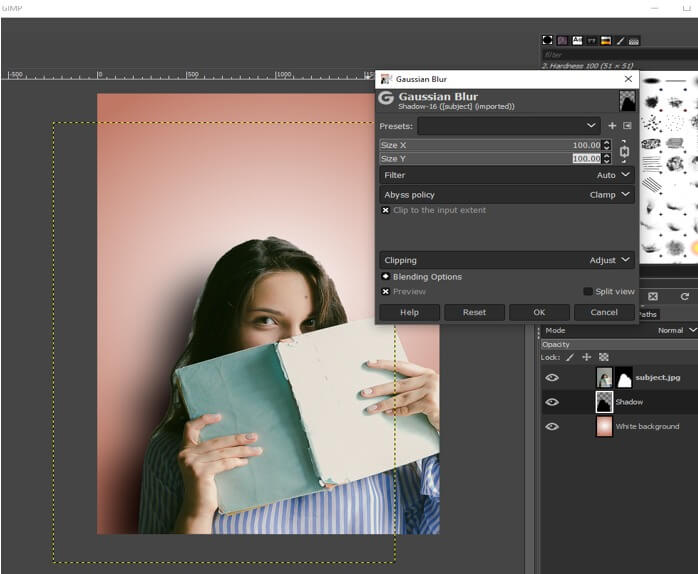The height and width of the screenshot is (574, 698).
Task: Enable the Split view checkbox
Action: coord(588,292)
